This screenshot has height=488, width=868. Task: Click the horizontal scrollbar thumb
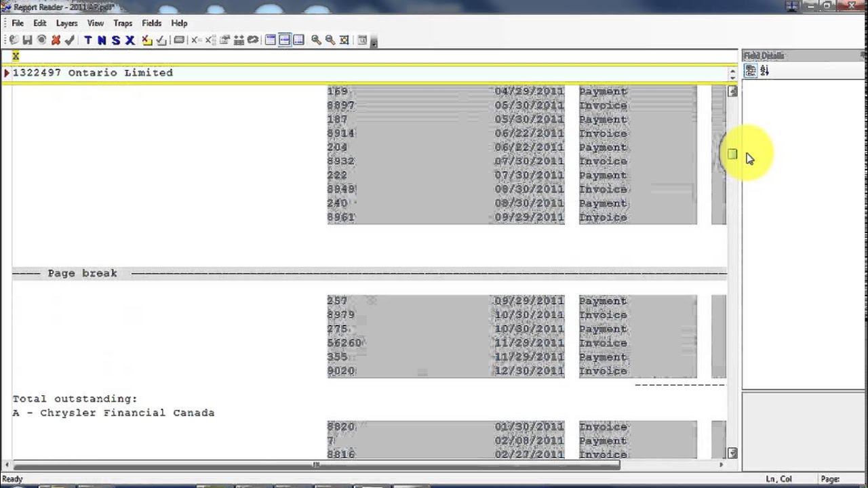tap(316, 465)
